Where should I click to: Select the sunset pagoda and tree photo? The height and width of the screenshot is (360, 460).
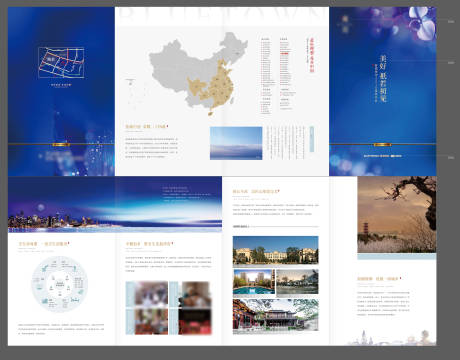pyautogui.click(x=397, y=214)
